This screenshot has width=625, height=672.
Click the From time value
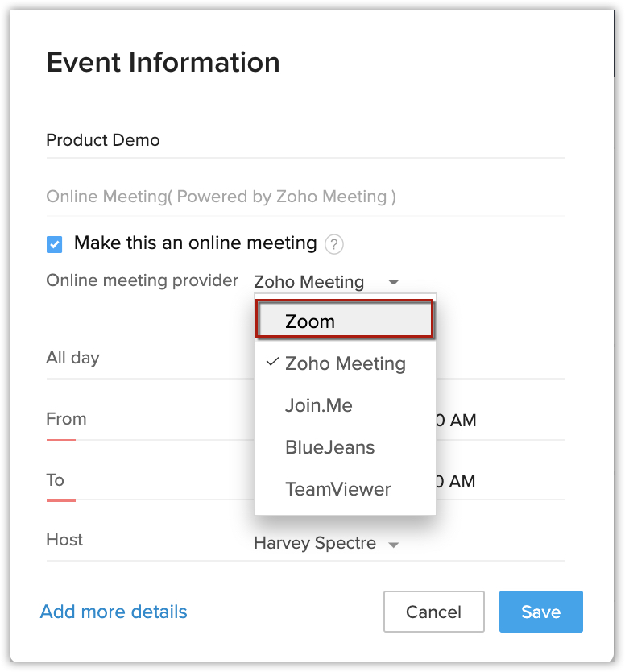pos(456,421)
